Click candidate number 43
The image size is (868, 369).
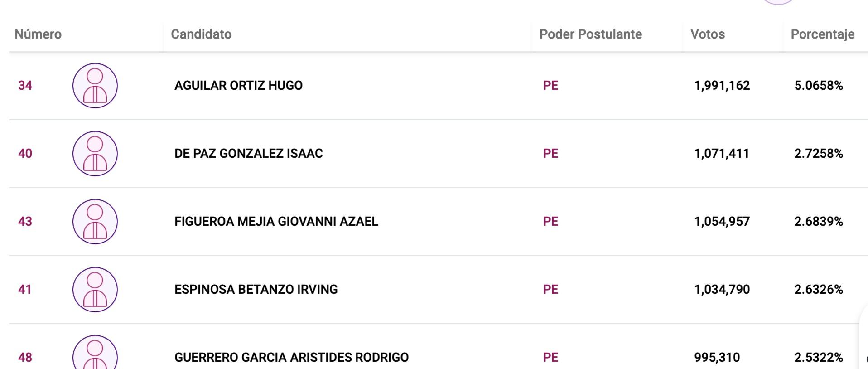[25, 222]
